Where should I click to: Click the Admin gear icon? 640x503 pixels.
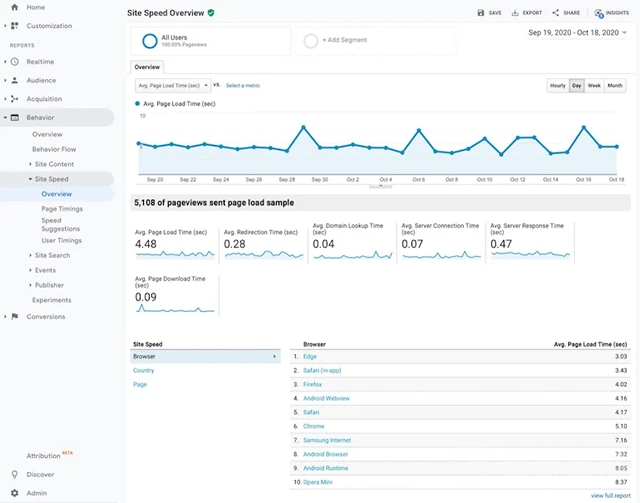pyautogui.click(x=14, y=493)
